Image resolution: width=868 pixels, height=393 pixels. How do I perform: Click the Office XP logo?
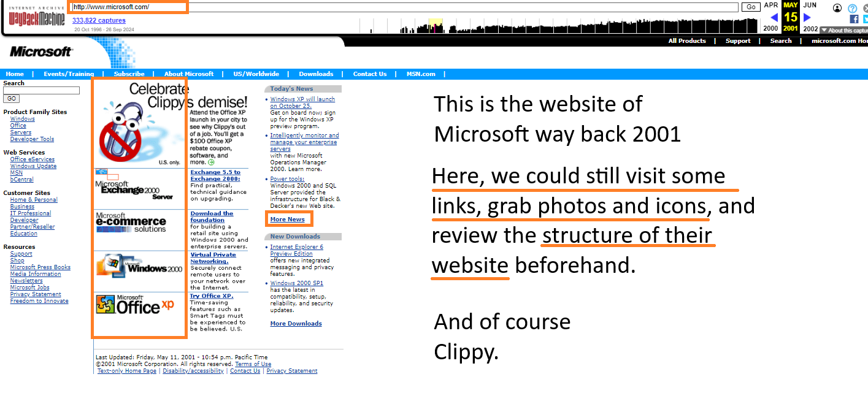[x=136, y=305]
